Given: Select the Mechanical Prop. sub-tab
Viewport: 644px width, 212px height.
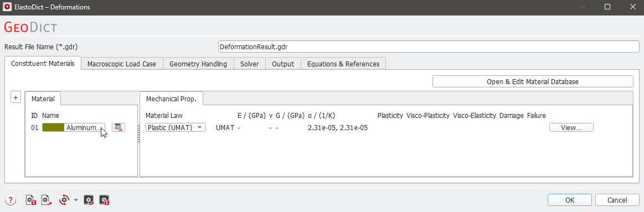Looking at the screenshot, I should pos(171,99).
